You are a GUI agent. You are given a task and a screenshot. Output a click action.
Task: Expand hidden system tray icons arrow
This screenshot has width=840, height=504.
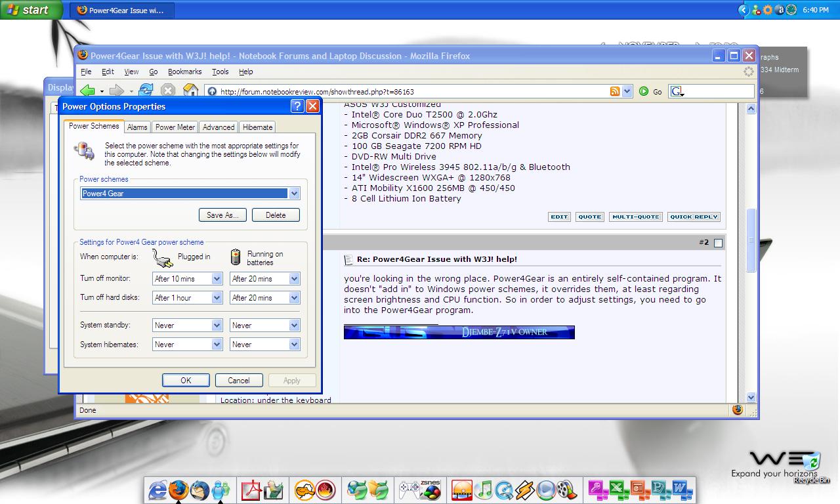[x=743, y=10]
